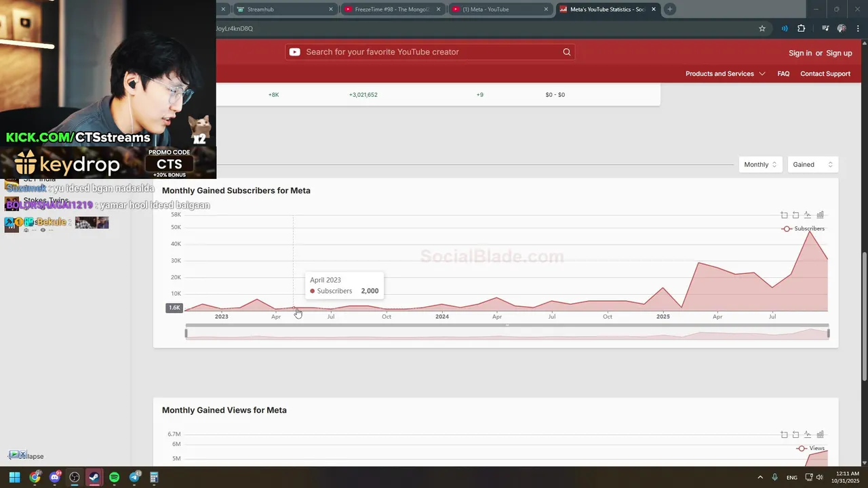Switch the Views chart to bar view
The height and width of the screenshot is (488, 868).
tap(820, 434)
